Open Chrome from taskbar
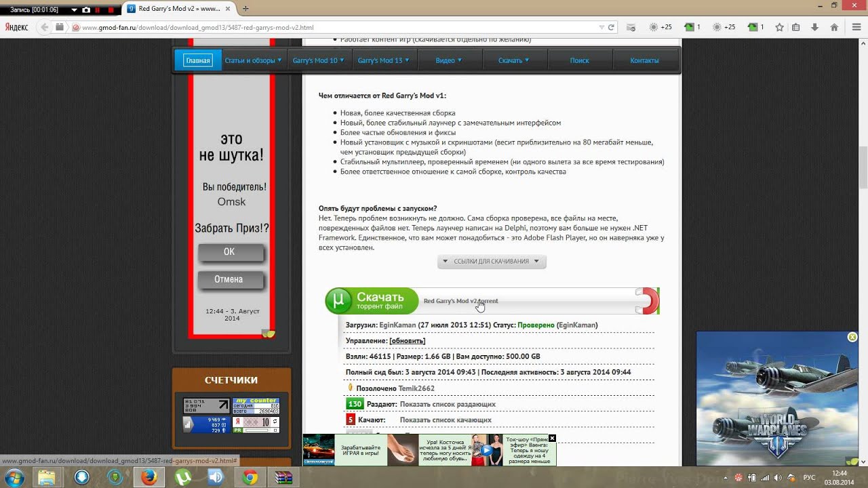This screenshot has width=868, height=488. coord(250,477)
